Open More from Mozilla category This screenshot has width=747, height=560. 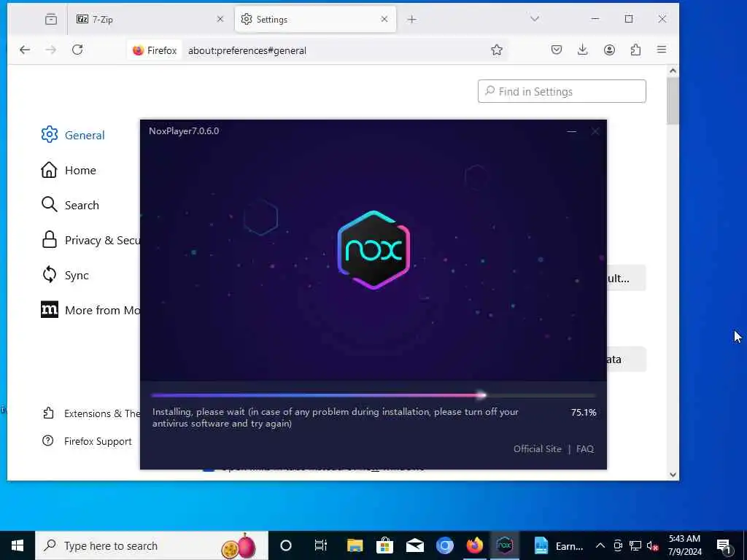[x=90, y=310]
